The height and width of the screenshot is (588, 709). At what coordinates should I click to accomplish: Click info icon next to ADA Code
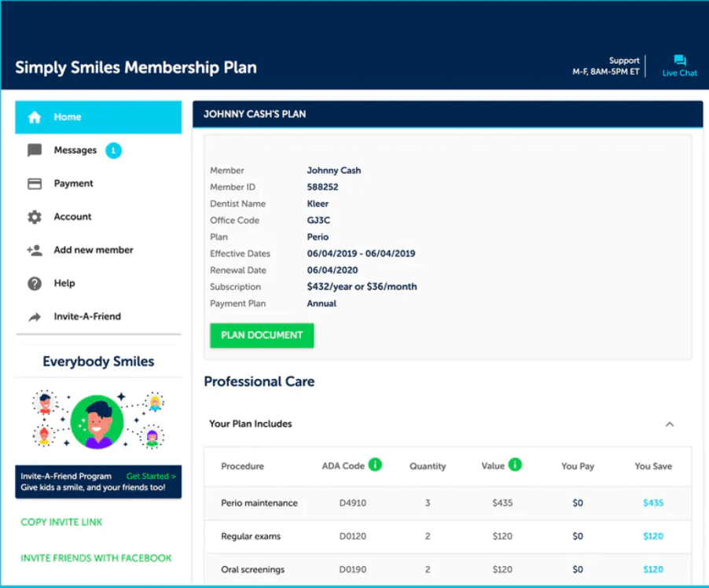(375, 465)
